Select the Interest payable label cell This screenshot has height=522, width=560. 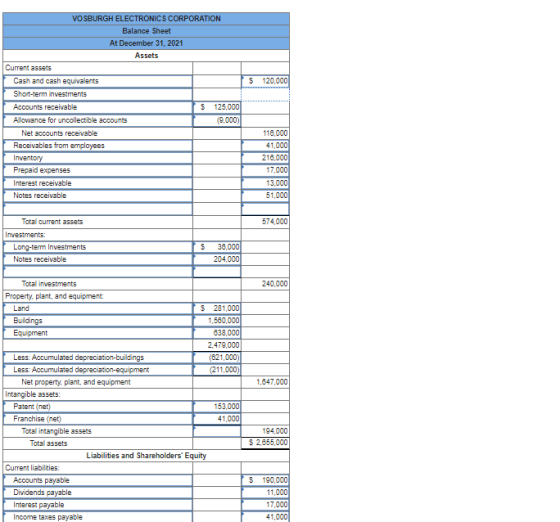(98, 505)
